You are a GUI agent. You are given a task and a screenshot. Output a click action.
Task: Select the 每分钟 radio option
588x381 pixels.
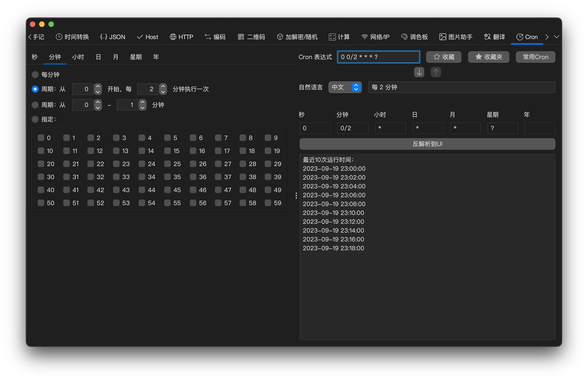pyautogui.click(x=35, y=75)
